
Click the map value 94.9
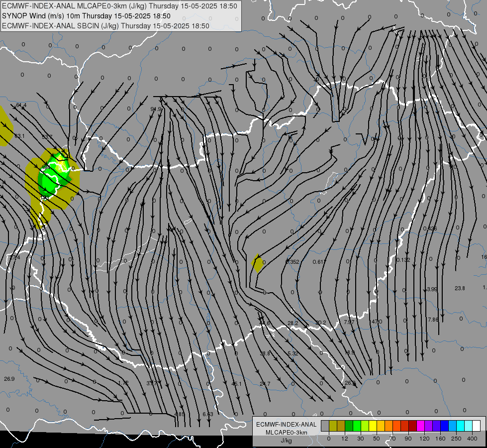(156, 109)
